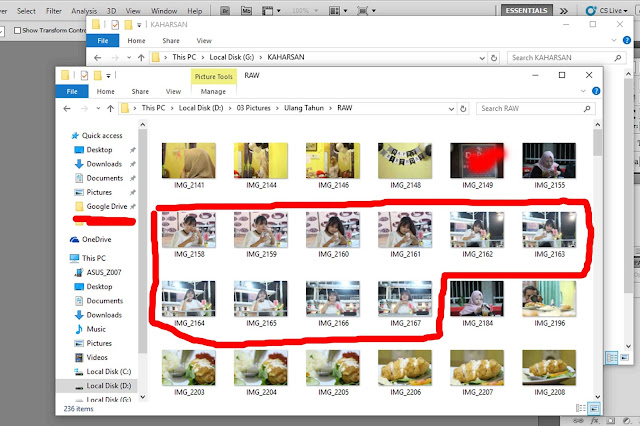The image size is (640, 426).
Task: Open Home tab in RAW window
Action: tap(106, 92)
